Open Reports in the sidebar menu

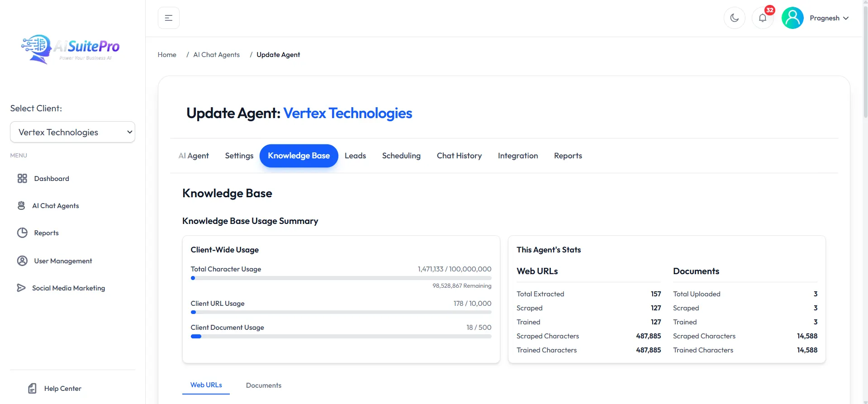pyautogui.click(x=47, y=233)
